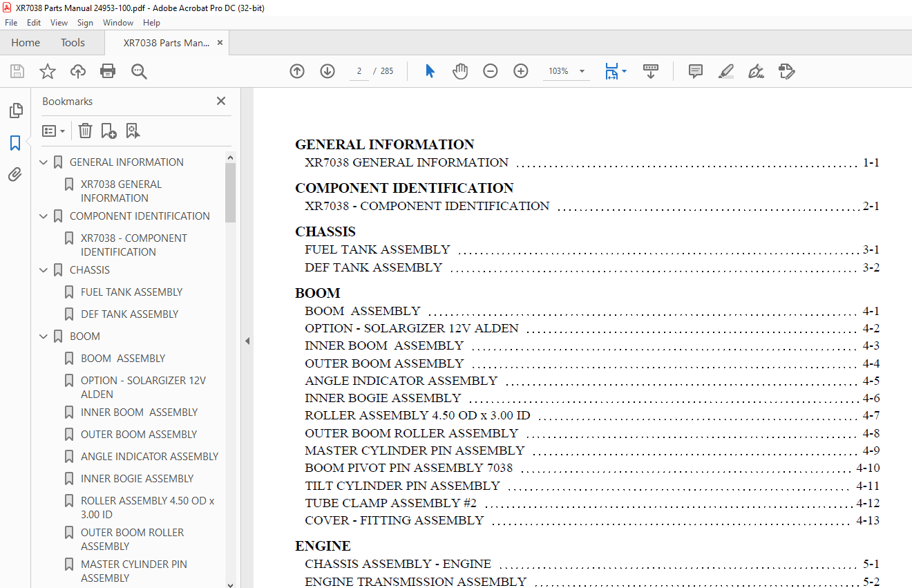This screenshot has height=588, width=912.
Task: Zoom out with the minus icon
Action: [491, 71]
